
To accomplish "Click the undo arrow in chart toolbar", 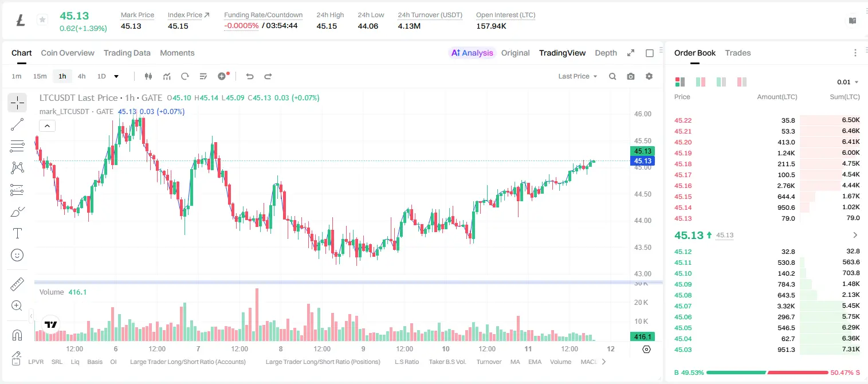I will (x=250, y=76).
